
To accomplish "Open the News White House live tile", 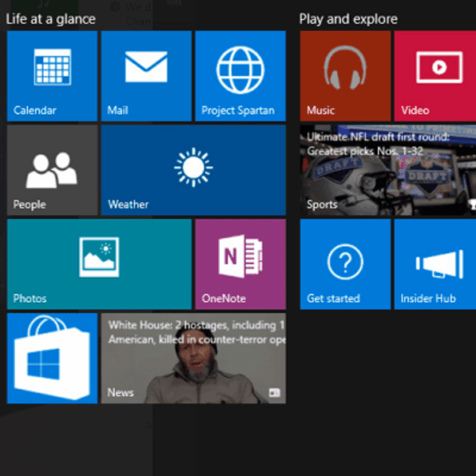I will (194, 359).
